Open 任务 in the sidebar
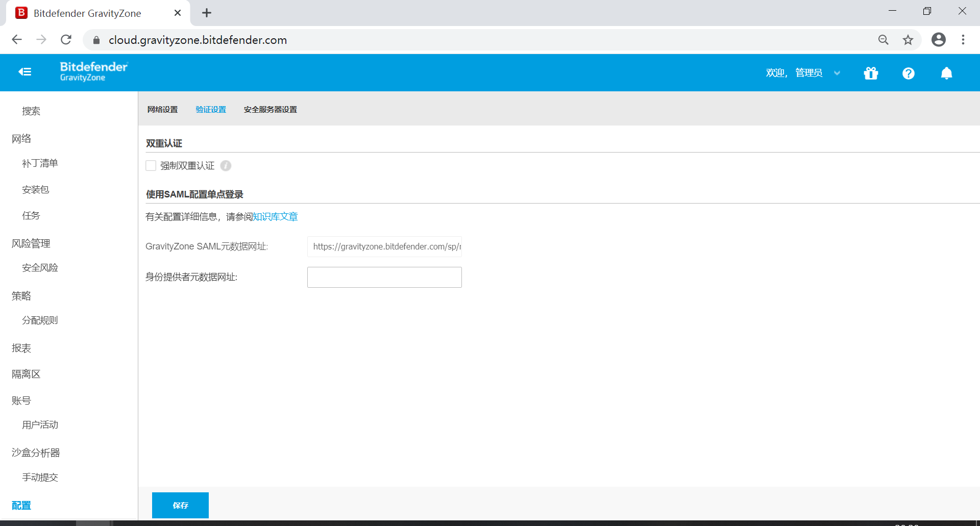The width and height of the screenshot is (980, 526). [x=31, y=216]
